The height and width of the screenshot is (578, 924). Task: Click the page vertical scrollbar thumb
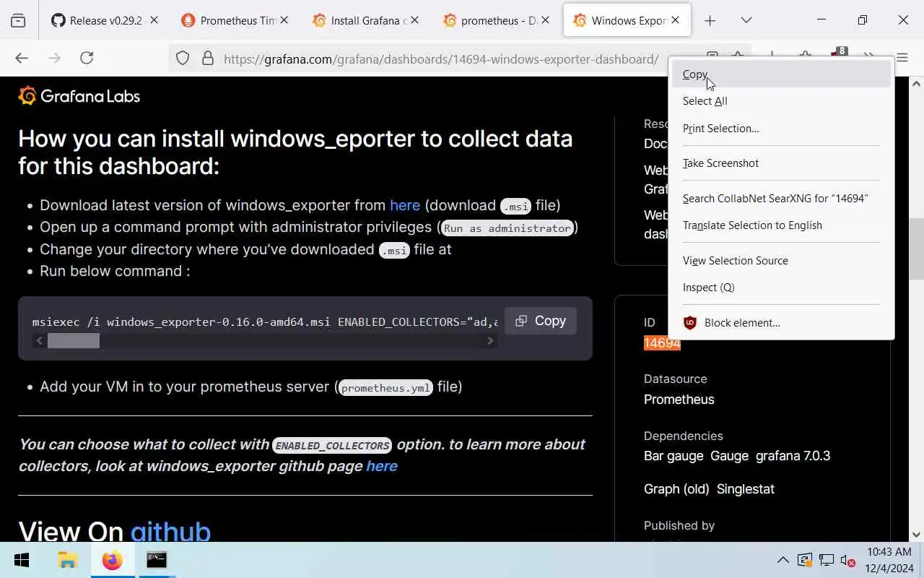click(x=917, y=249)
